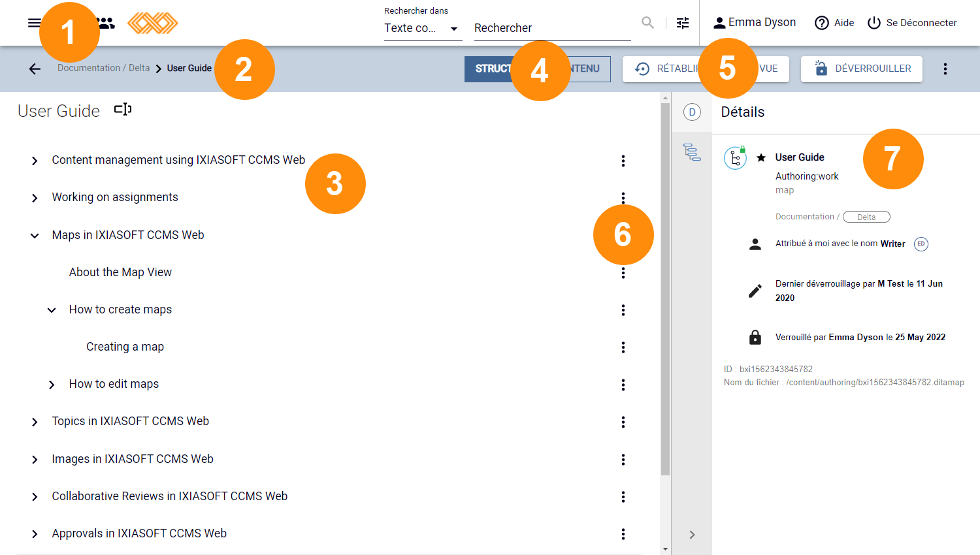This screenshot has width=980, height=555.
Task: Click the map type icon in Détails
Action: (735, 158)
